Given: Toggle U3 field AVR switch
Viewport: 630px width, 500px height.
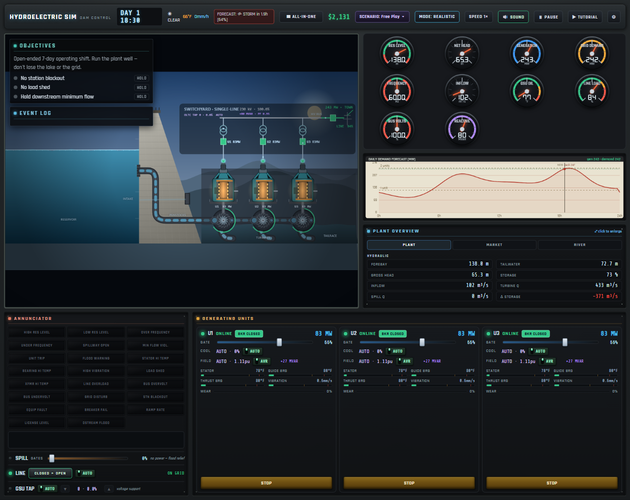Looking at the screenshot, I should tap(547, 361).
